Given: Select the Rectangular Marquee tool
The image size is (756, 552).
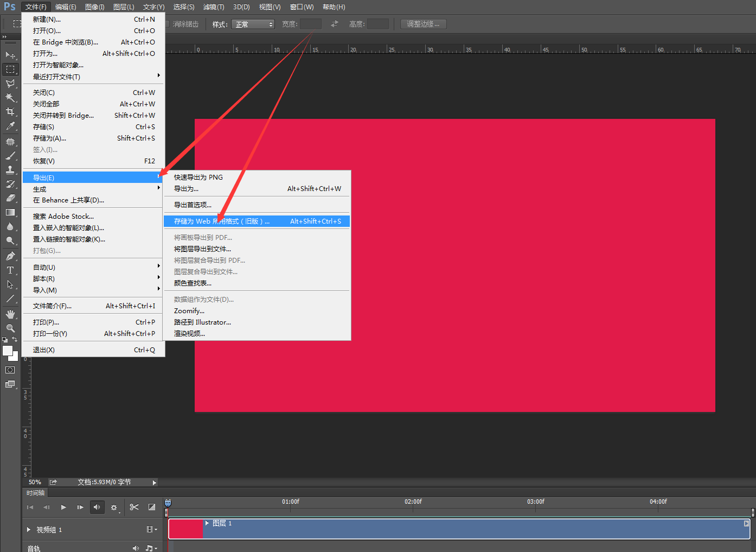Looking at the screenshot, I should (10, 69).
